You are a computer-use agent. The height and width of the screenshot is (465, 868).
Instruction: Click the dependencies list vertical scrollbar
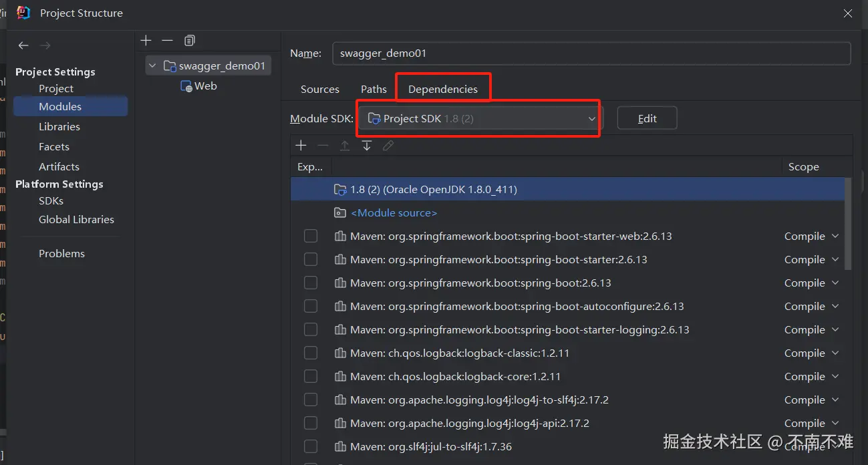(x=849, y=224)
